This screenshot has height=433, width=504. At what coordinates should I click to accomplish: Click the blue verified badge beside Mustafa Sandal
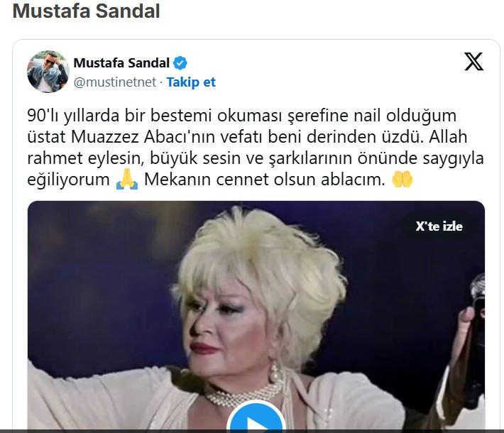(x=180, y=62)
